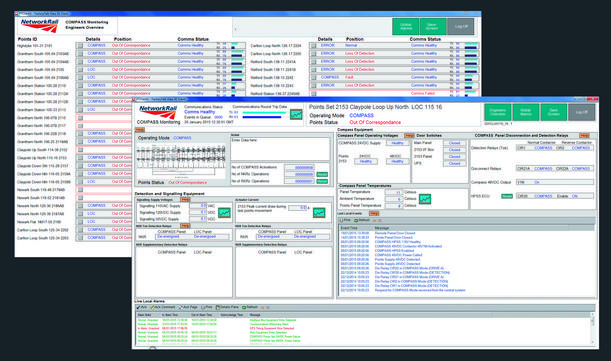Viewport: 611px width, 361px height.
Task: Open Actuator Current trend chart icon
Action: 319,213
